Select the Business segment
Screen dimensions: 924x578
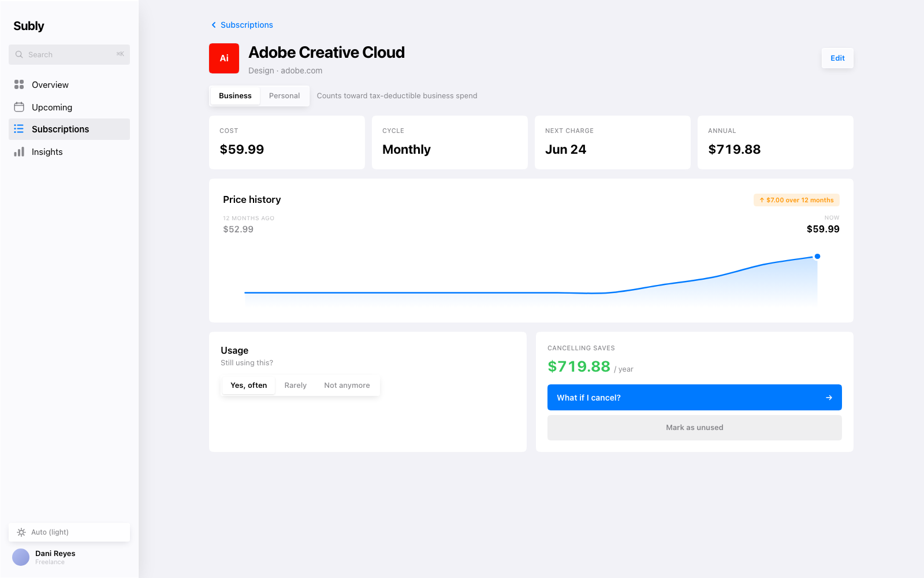click(235, 96)
